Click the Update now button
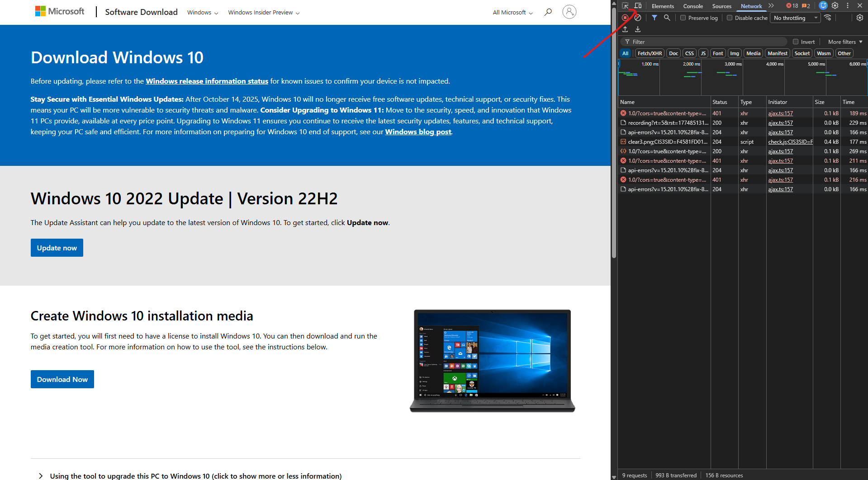The width and height of the screenshot is (868, 480). point(57,248)
